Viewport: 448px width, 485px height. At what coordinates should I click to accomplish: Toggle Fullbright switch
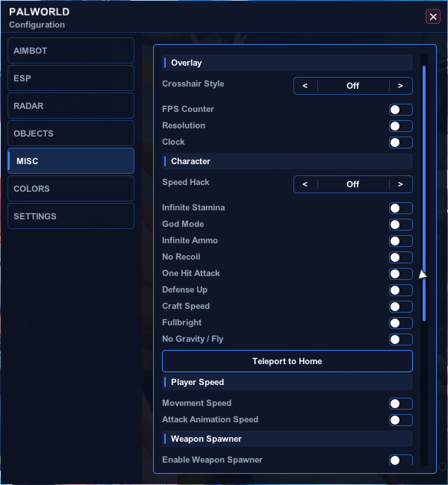(x=401, y=323)
